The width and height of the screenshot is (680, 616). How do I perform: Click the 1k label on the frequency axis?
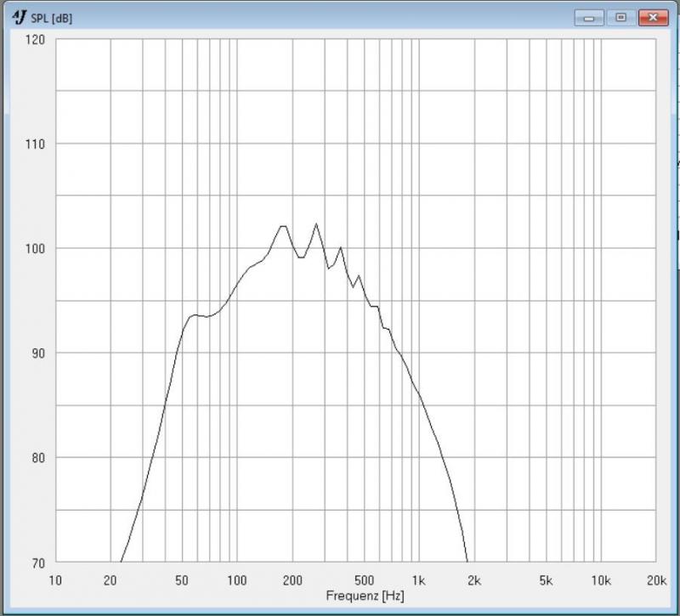click(x=419, y=581)
